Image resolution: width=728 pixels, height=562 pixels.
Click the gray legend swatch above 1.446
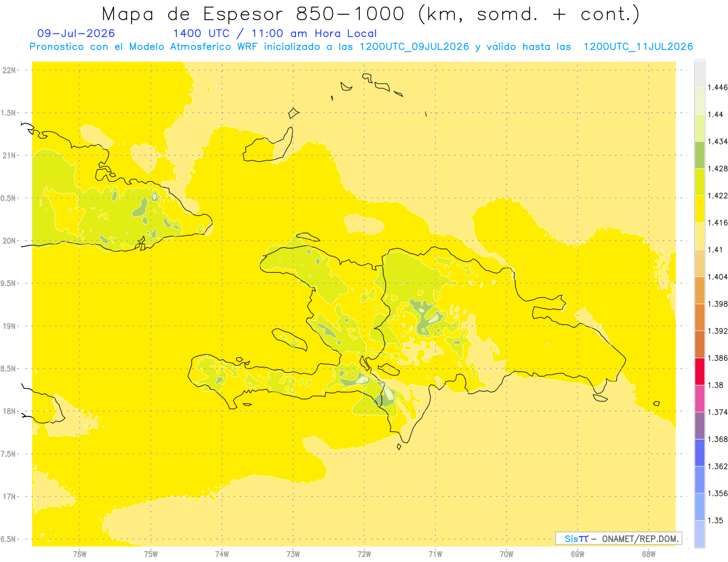[699, 74]
